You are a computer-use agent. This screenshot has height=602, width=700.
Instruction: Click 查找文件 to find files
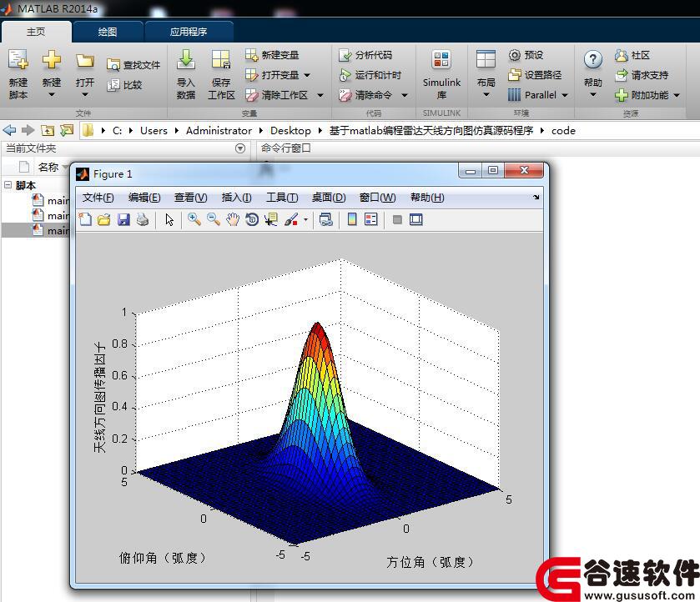click(x=133, y=65)
